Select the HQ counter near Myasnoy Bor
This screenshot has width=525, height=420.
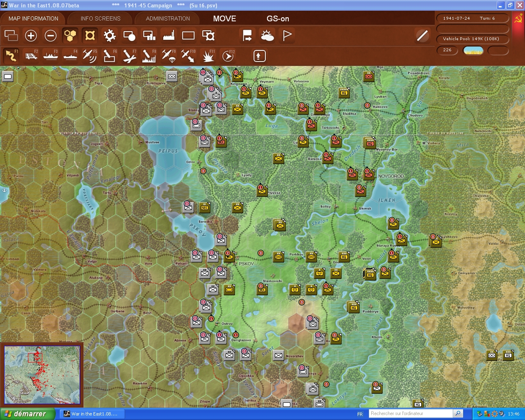point(370,143)
